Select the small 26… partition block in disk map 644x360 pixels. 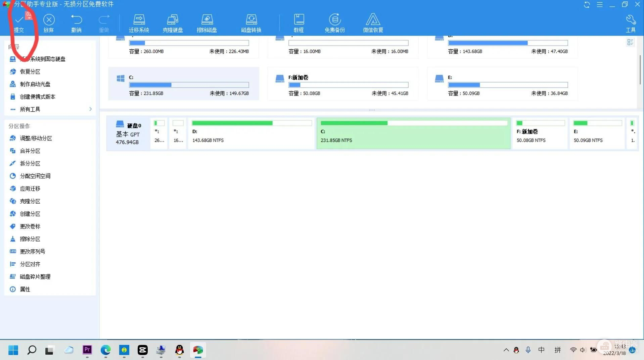pyautogui.click(x=159, y=133)
